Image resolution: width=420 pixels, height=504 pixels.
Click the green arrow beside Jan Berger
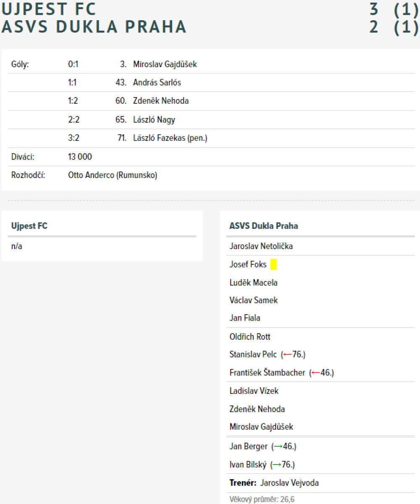tap(278, 446)
